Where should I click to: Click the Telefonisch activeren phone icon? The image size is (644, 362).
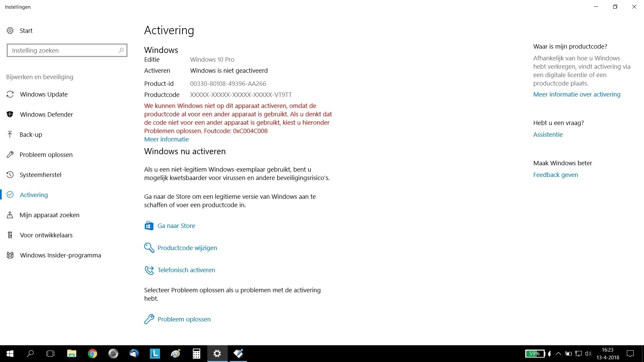(x=149, y=270)
